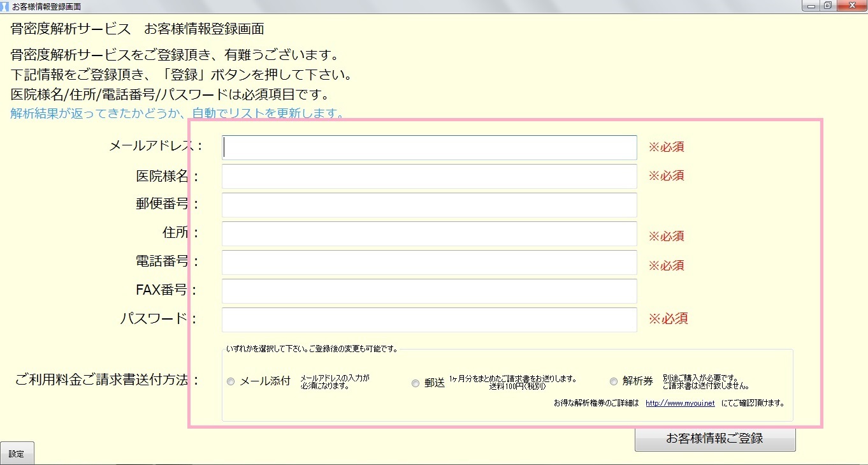Click the blue 解析結果 auto-update notice text

point(178,114)
